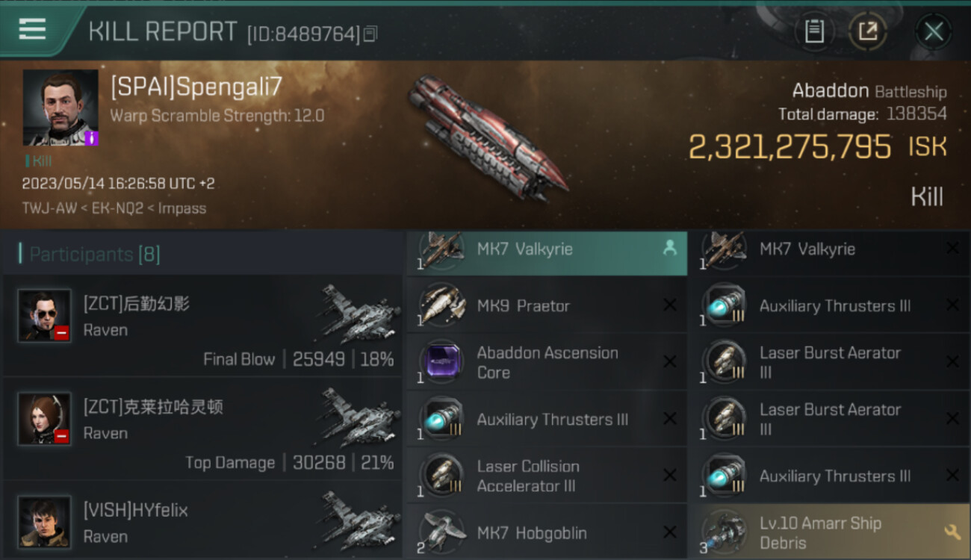Open the clipboard report icon
The width and height of the screenshot is (971, 560).
click(814, 31)
